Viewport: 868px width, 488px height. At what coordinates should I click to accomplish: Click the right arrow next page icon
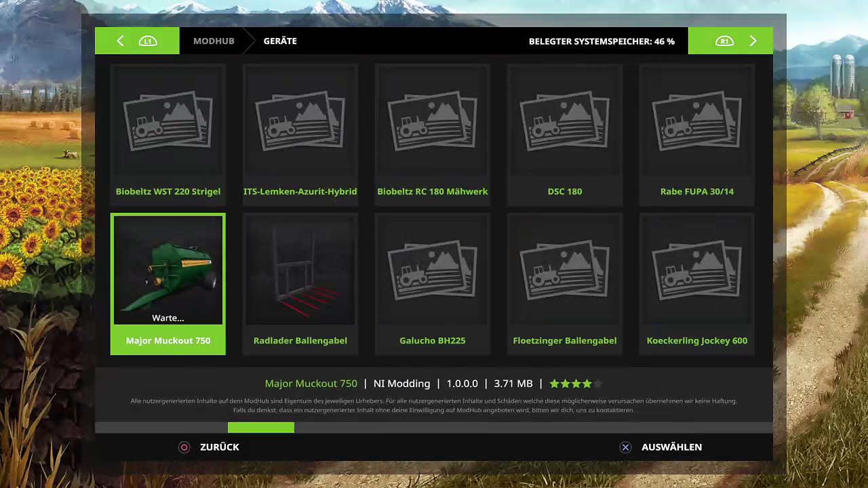point(753,41)
